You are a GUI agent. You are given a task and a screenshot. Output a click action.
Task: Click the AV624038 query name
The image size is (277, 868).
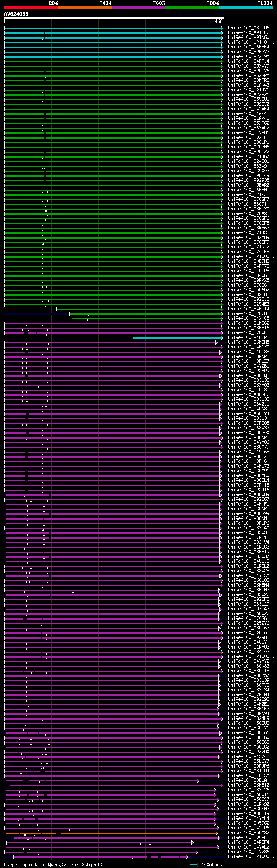point(16,14)
